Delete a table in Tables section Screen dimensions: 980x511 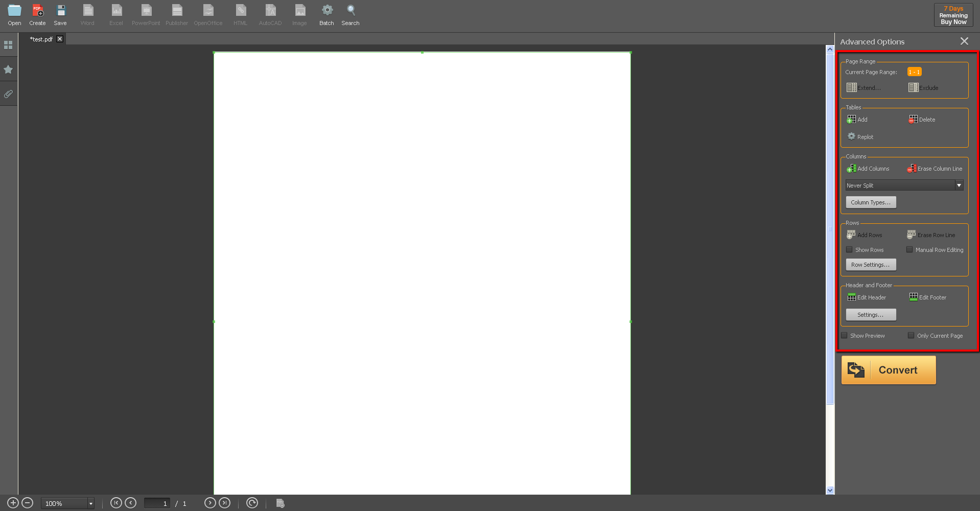point(922,119)
